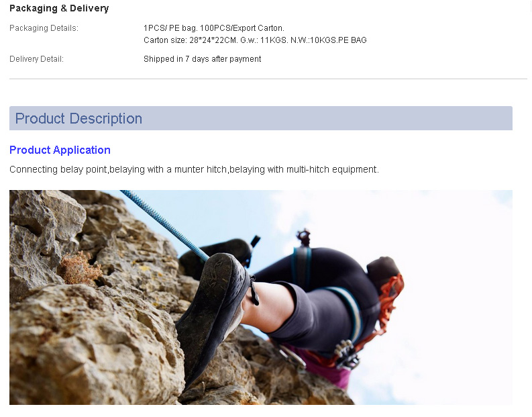Click the climbing shoe sole in photo
Image resolution: width=532 pixels, height=417 pixels.
point(212,314)
